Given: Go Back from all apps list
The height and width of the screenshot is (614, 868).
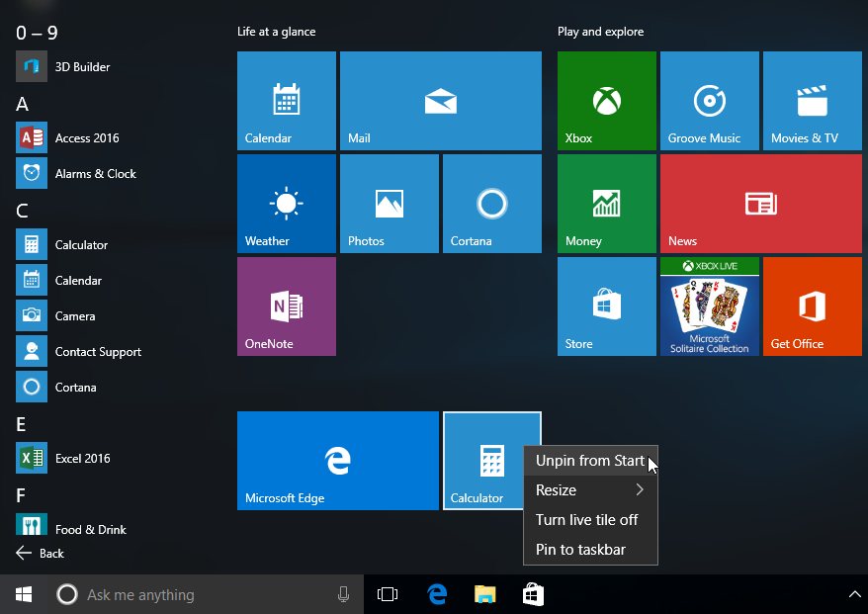Looking at the screenshot, I should point(40,553).
